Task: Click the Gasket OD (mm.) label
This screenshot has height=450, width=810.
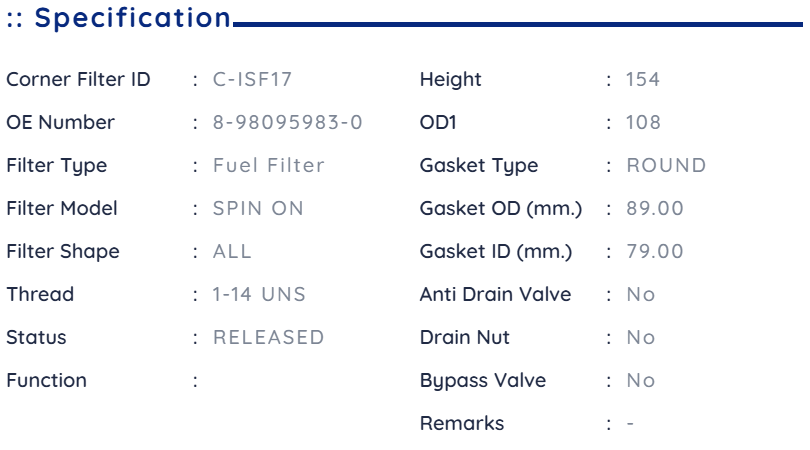Action: pyautogui.click(x=501, y=208)
